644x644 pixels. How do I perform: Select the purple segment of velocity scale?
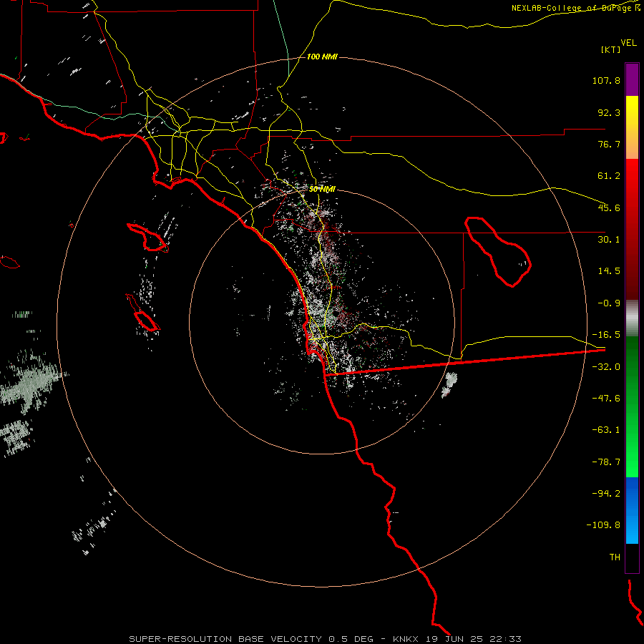pyautogui.click(x=632, y=79)
